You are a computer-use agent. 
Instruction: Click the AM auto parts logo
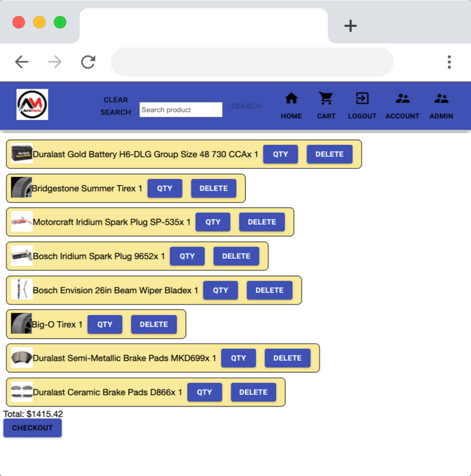pos(32,104)
